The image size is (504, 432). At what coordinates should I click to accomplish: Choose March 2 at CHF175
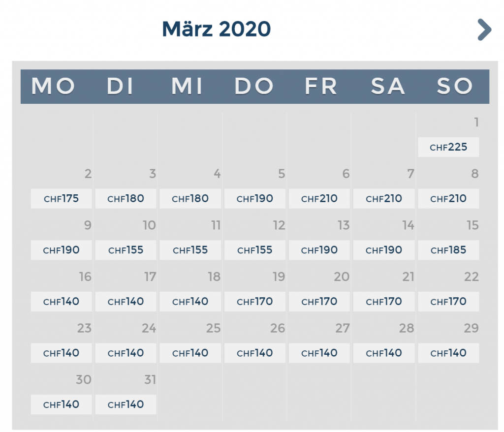(x=61, y=199)
